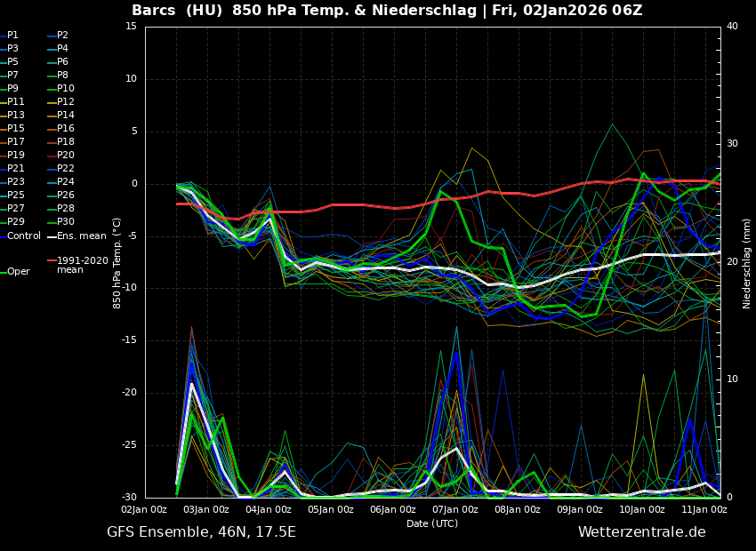Open the Wetterzentrale.de link
This screenshot has width=756, height=551.
click(641, 532)
